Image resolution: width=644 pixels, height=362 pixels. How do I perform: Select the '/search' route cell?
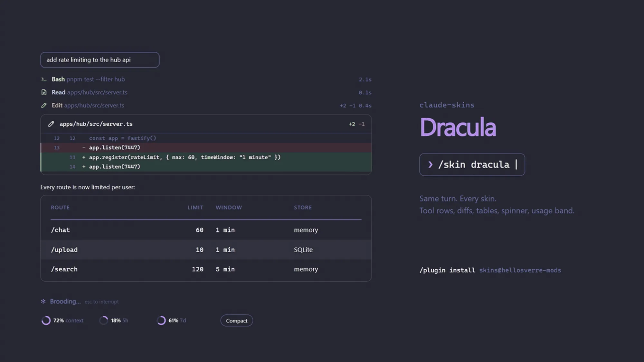click(x=64, y=269)
